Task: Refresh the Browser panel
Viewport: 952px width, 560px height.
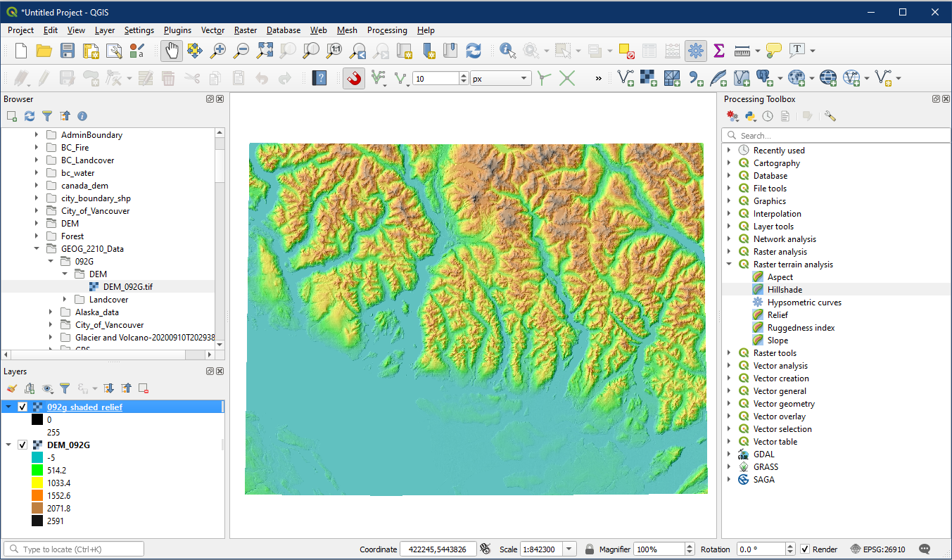Action: tap(30, 116)
